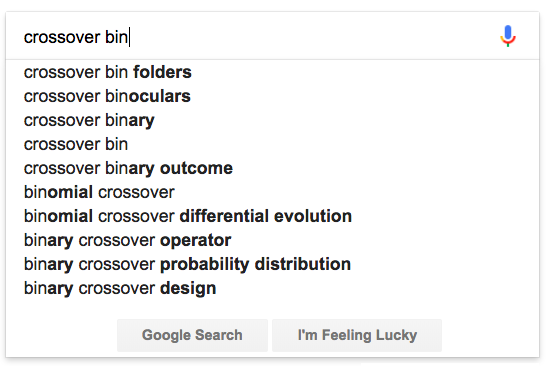The height and width of the screenshot is (366, 547).
Task: Click the bold words "differential evolution"
Action: 265,216
